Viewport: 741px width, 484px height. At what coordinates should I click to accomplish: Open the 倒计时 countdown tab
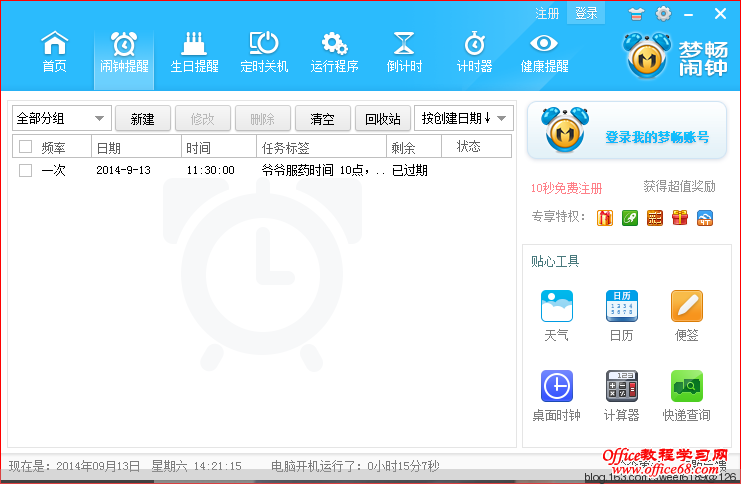(404, 52)
